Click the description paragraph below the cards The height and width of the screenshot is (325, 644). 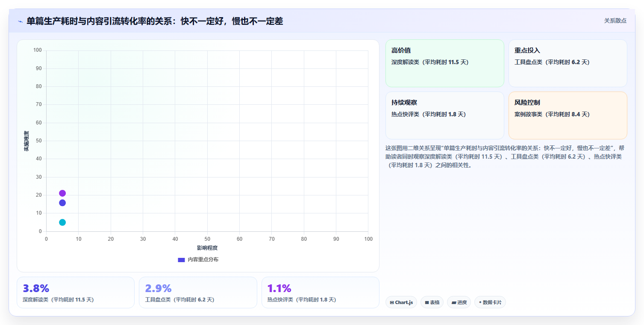point(505,157)
